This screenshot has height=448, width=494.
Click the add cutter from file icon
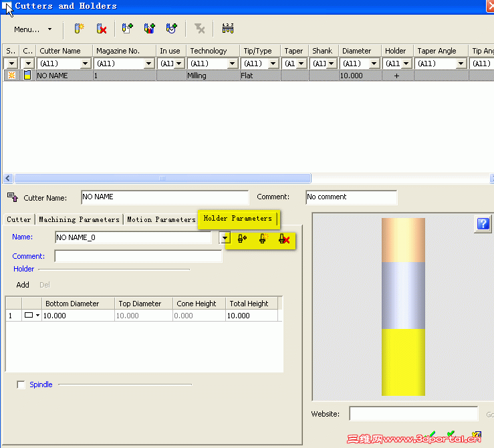click(127, 29)
